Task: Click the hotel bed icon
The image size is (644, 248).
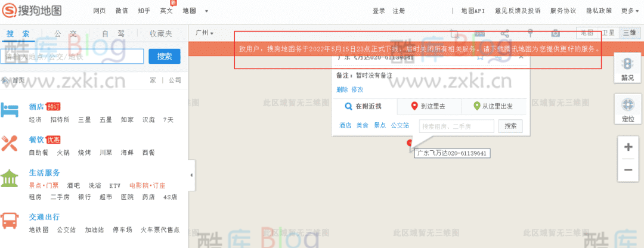Action: pos(10,110)
